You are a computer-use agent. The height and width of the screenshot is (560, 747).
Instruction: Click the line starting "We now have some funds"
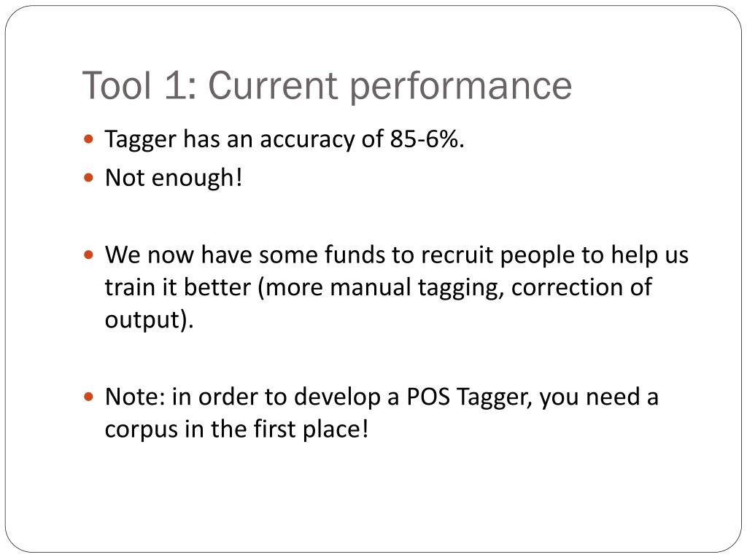tap(397, 255)
